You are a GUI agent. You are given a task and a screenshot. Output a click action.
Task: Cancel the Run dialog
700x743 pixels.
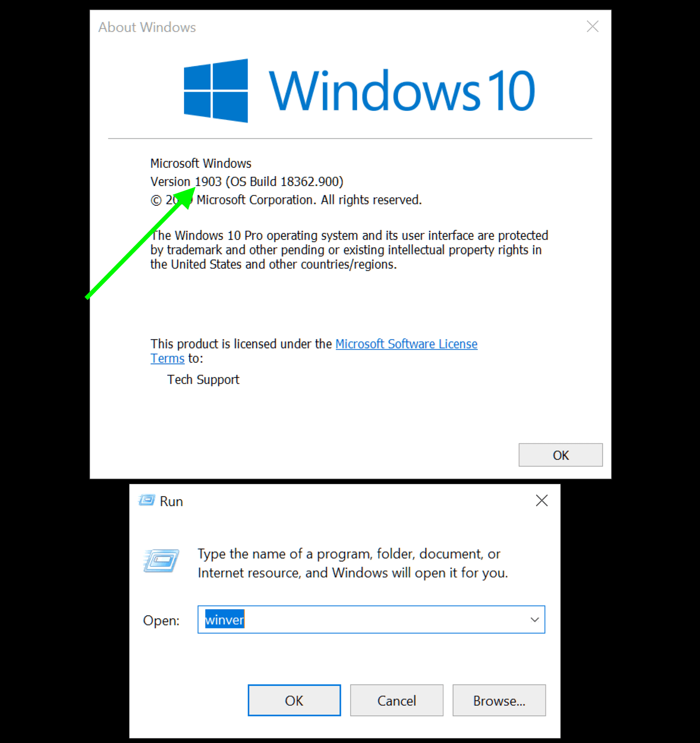(x=396, y=701)
